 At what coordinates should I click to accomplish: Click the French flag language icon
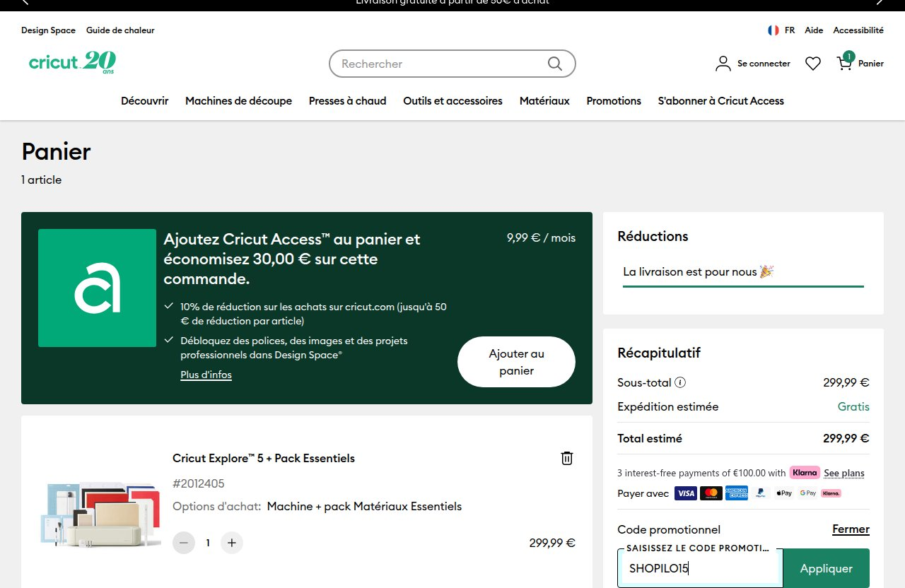[x=773, y=30]
